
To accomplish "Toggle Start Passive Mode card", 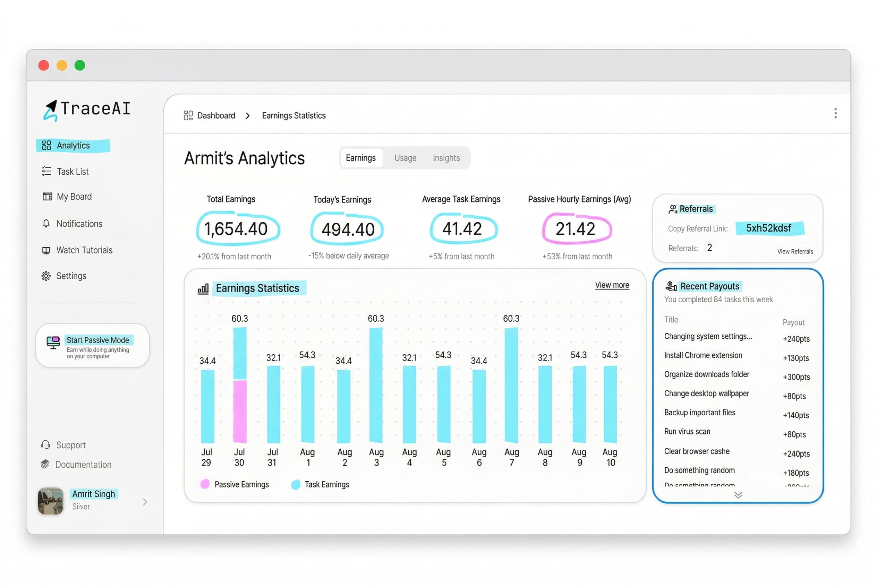I will click(92, 345).
